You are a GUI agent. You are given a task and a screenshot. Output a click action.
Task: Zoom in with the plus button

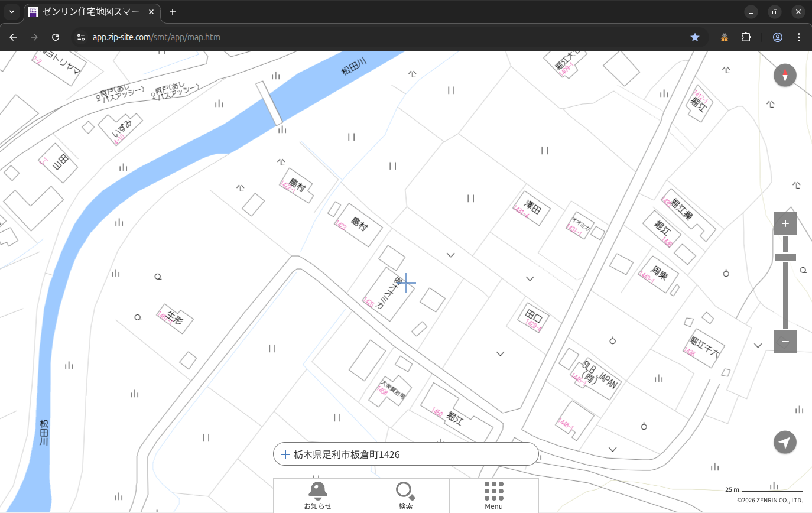[785, 223]
